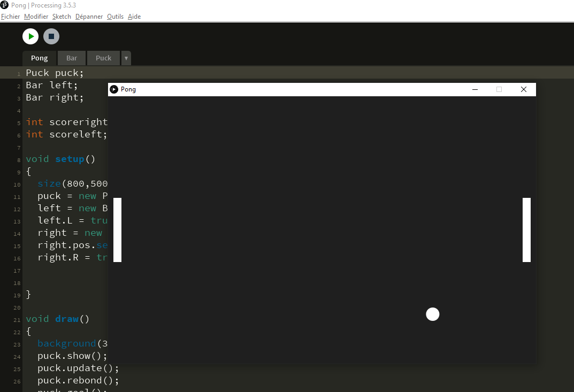Click the "right.R =" code line
The width and height of the screenshot is (574, 392).
coord(72,257)
